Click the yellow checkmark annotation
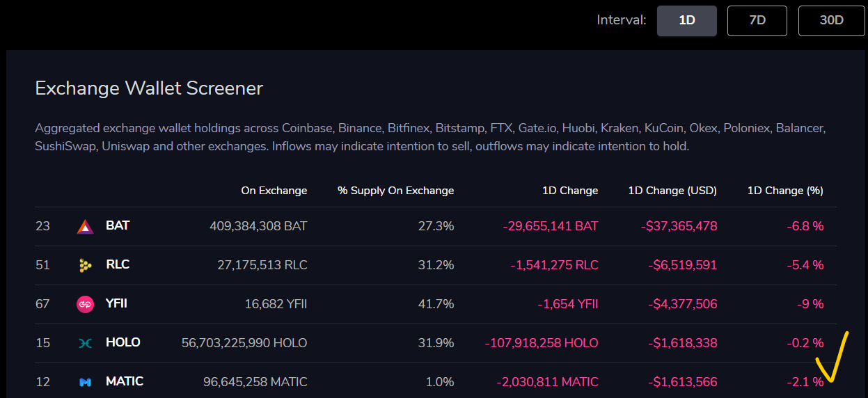 [832, 362]
